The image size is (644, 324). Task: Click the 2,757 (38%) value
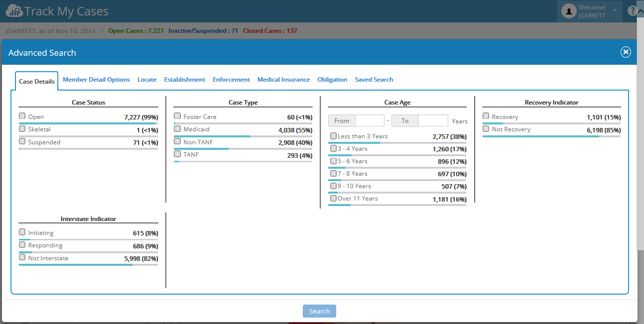click(x=450, y=137)
